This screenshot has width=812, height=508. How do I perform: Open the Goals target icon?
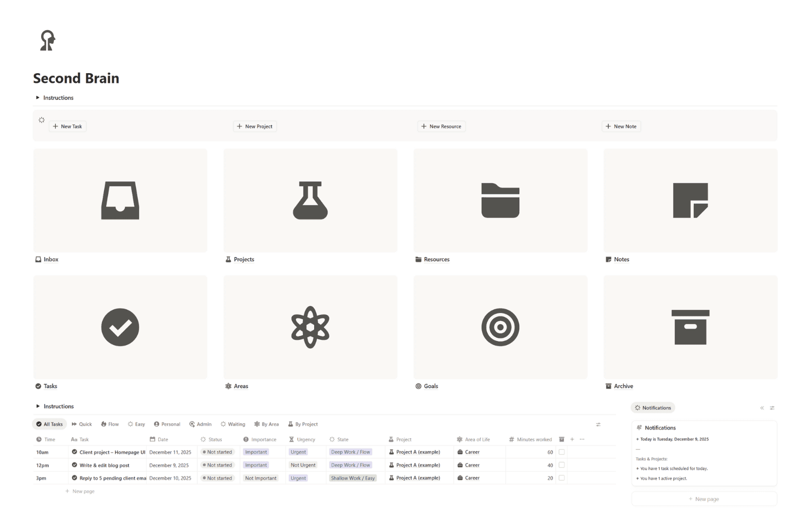500,327
